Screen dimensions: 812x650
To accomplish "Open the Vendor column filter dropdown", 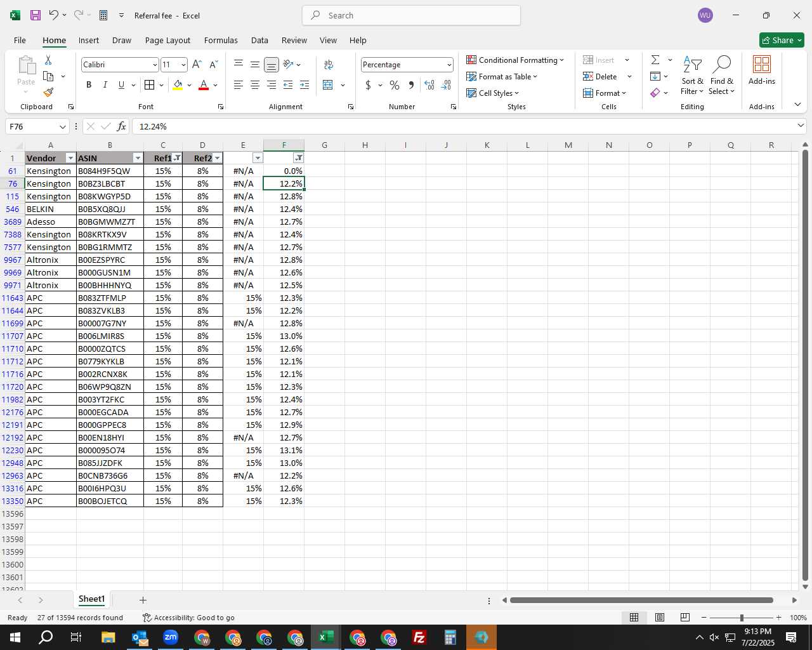I will 70,158.
